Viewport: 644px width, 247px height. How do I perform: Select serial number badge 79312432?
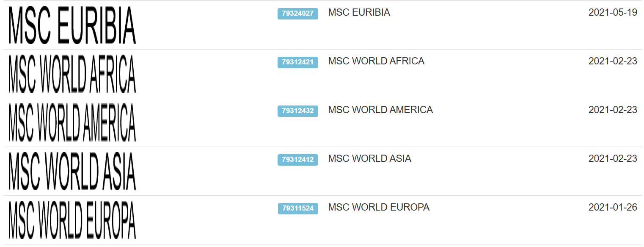coord(297,111)
